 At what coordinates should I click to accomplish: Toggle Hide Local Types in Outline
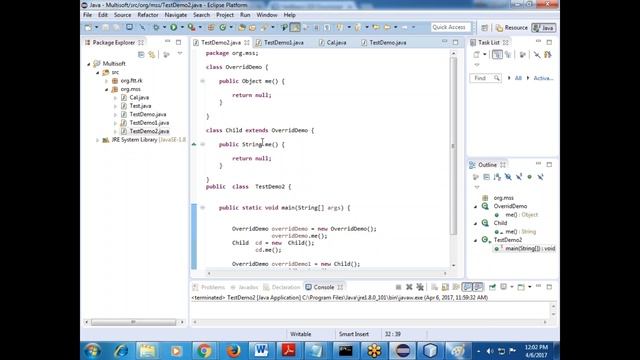[x=540, y=177]
